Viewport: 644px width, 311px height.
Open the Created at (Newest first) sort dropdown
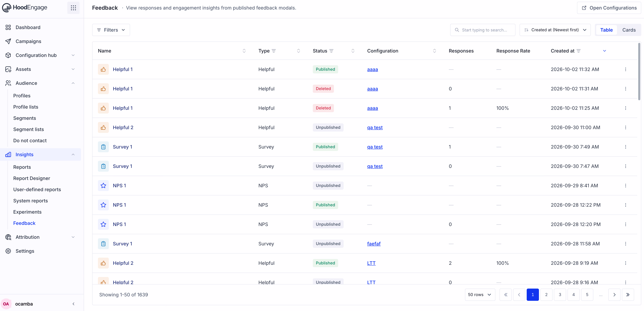point(555,30)
